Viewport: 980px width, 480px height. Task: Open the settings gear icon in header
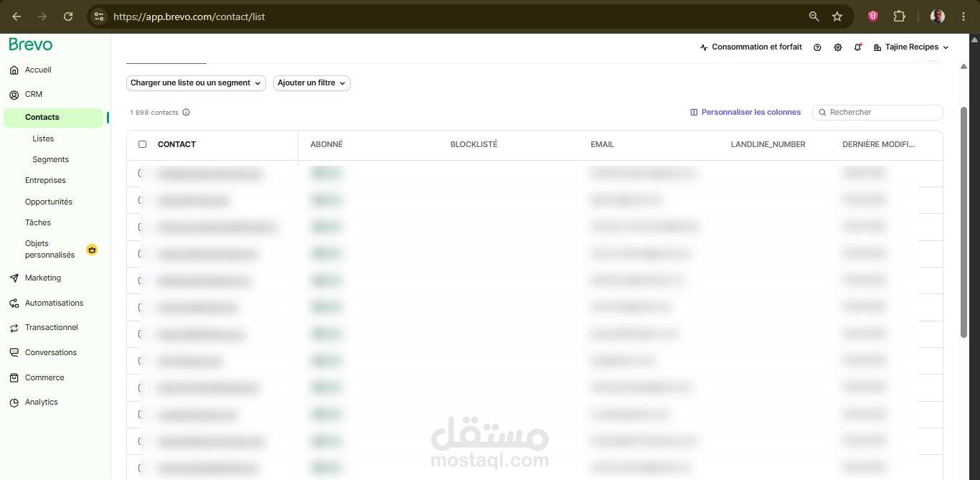[838, 47]
